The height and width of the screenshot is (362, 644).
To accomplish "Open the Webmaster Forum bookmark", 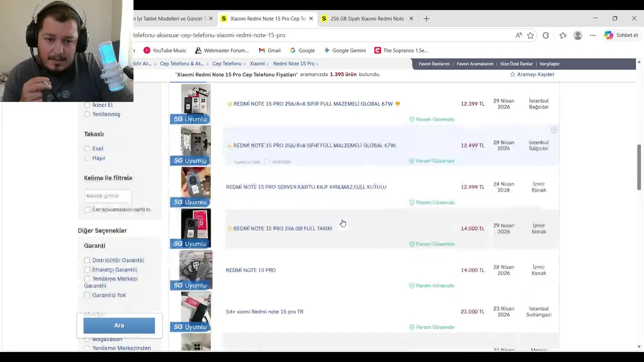I will (222, 50).
